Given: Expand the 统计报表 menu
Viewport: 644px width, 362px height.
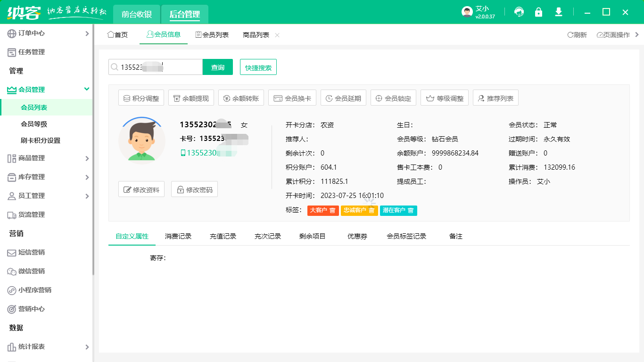Looking at the screenshot, I should 46,347.
